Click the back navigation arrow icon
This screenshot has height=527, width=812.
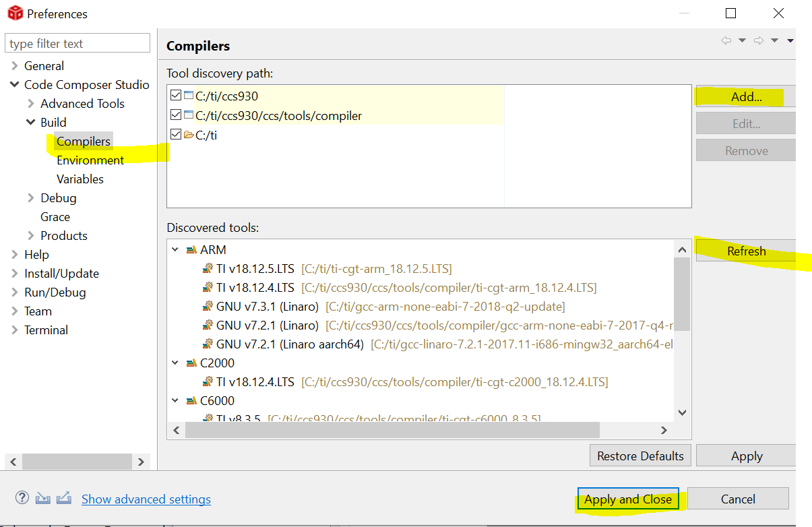tap(726, 40)
